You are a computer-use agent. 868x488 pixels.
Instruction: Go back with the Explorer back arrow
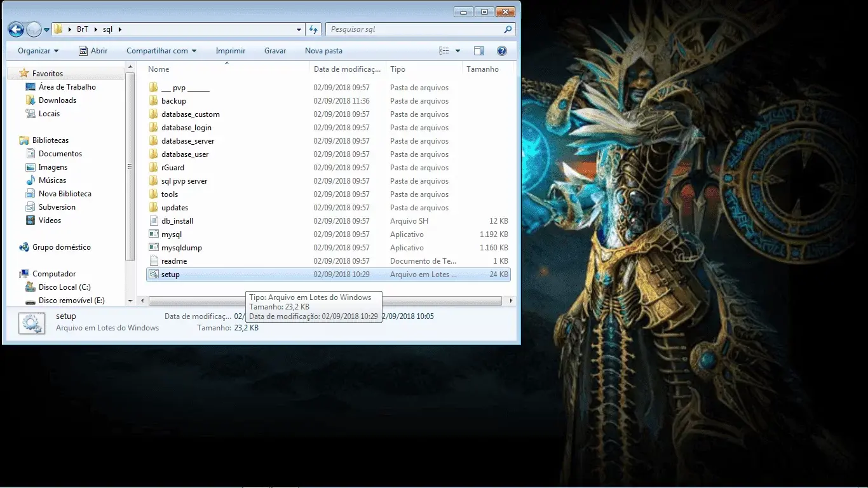pyautogui.click(x=16, y=29)
